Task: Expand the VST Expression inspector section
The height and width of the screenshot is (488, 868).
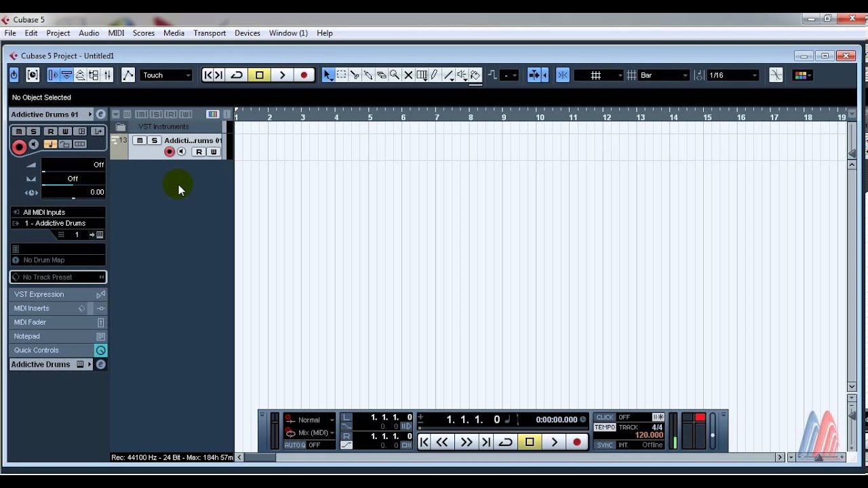Action: (58, 294)
